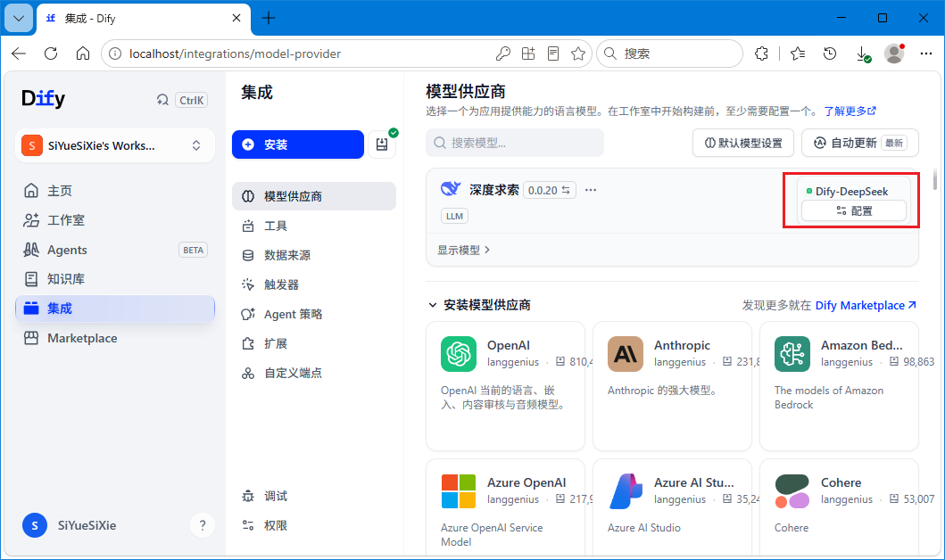The height and width of the screenshot is (560, 945).
Task: Click the version switch icon 0.0.20
Action: tap(566, 190)
